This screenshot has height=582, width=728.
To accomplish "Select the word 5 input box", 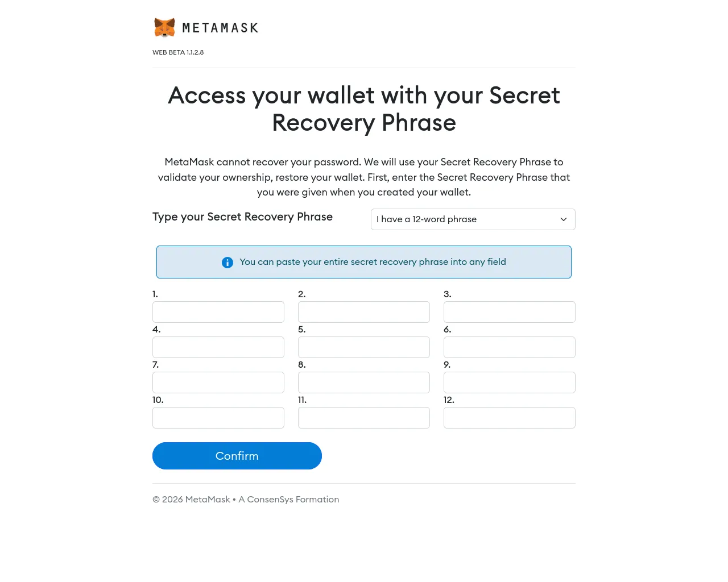I will (364, 347).
